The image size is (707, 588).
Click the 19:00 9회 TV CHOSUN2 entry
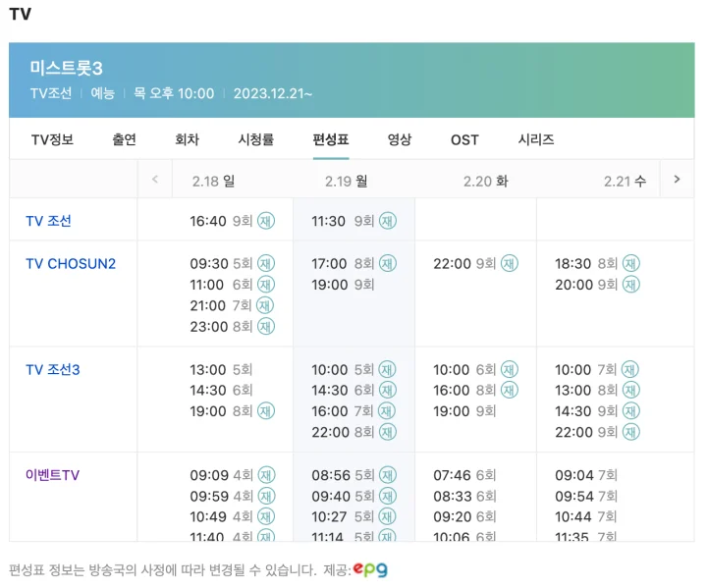(343, 285)
